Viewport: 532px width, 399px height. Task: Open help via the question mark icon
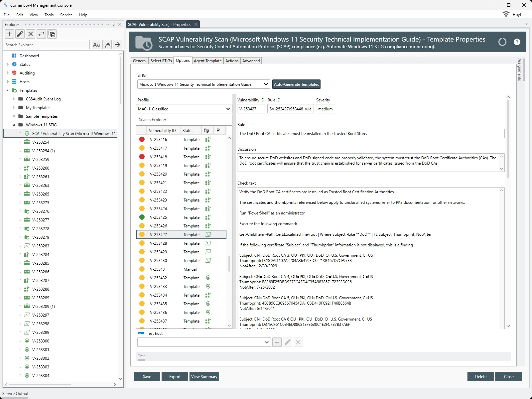point(517,42)
